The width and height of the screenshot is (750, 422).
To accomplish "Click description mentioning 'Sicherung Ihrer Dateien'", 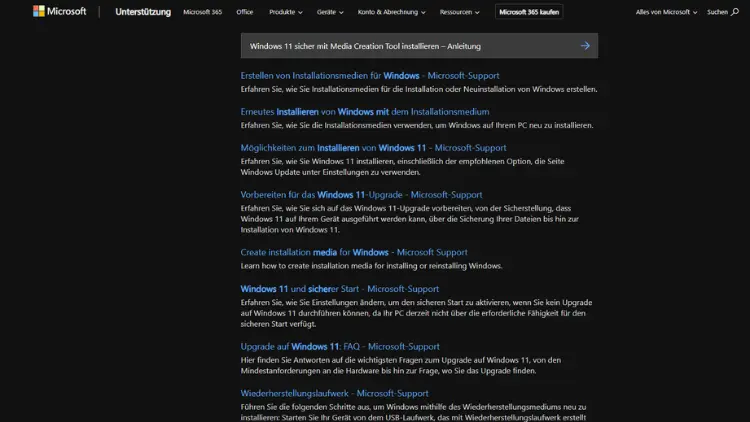I will point(409,219).
